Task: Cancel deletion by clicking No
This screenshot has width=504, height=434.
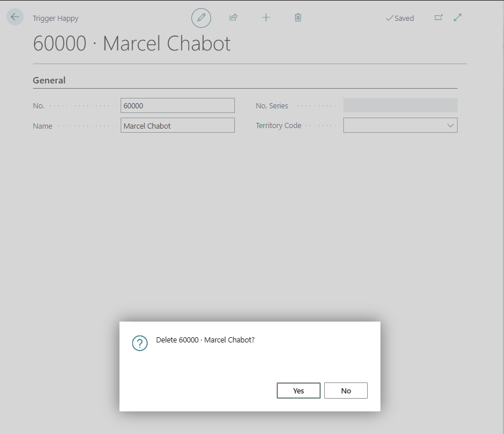Action: click(x=346, y=390)
